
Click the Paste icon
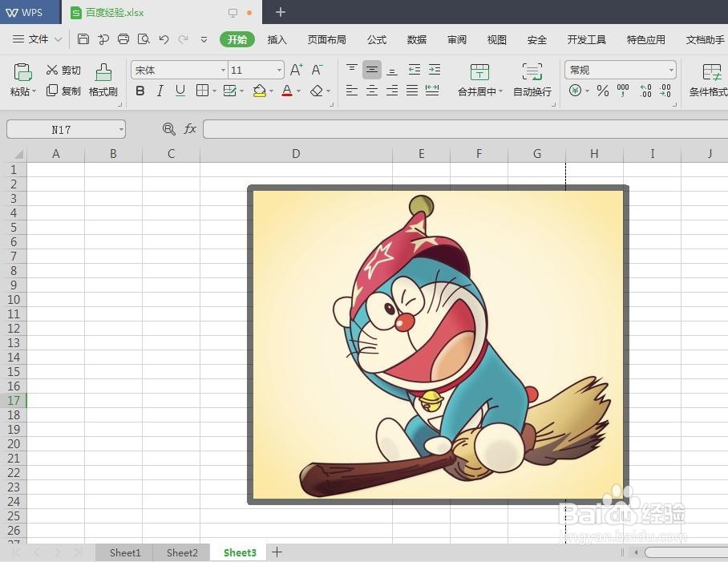tap(22, 72)
